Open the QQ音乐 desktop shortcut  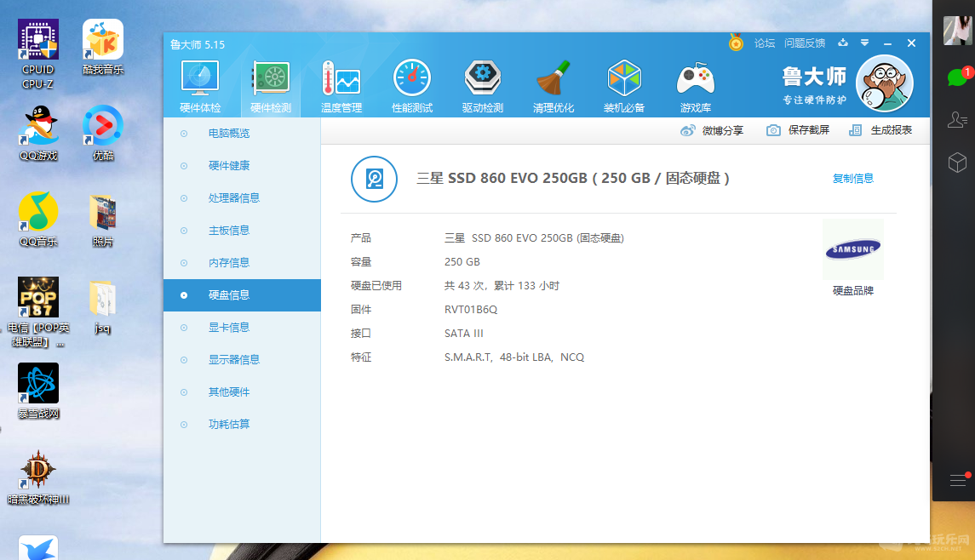(38, 219)
